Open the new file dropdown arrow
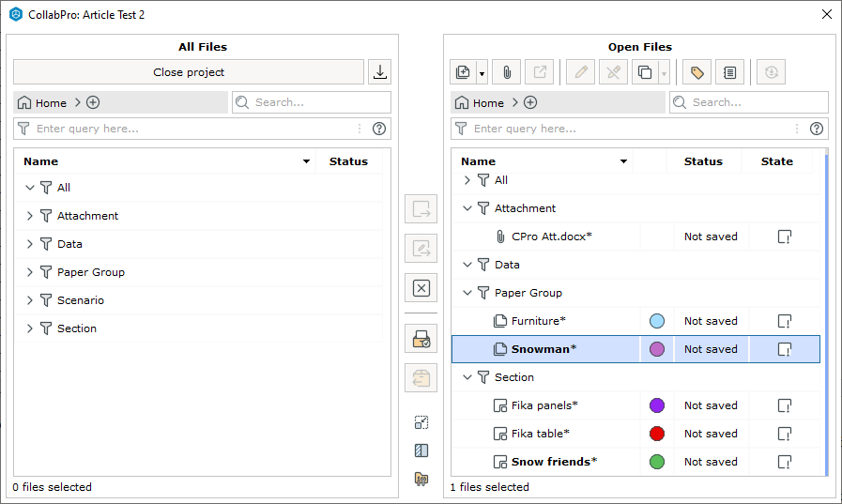The image size is (842, 504). point(482,72)
